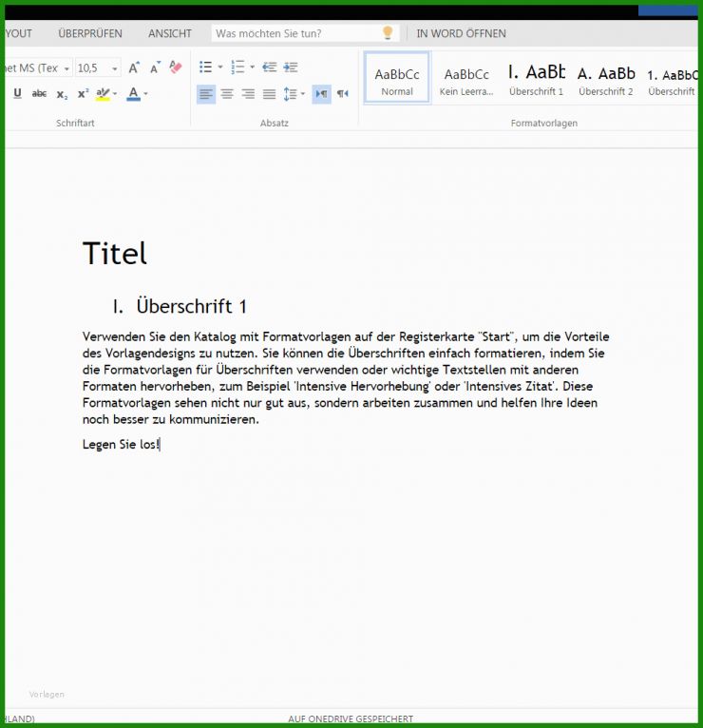Image resolution: width=703 pixels, height=728 pixels.
Task: Open the bullet list style dropdown
Action: click(x=220, y=67)
